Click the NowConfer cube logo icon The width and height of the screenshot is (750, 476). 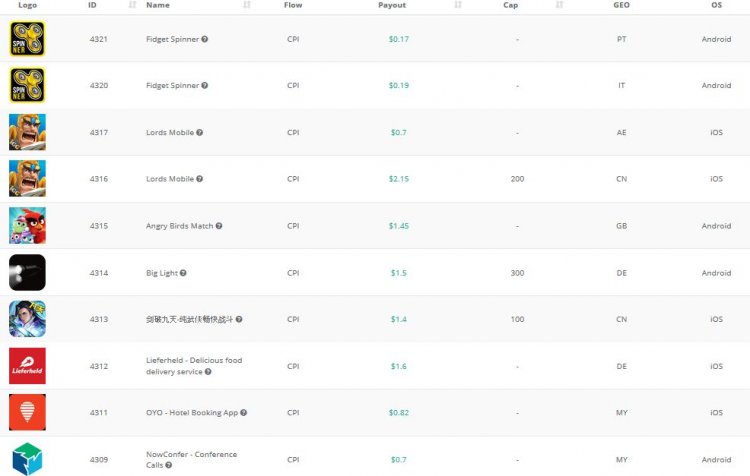pyautogui.click(x=27, y=458)
